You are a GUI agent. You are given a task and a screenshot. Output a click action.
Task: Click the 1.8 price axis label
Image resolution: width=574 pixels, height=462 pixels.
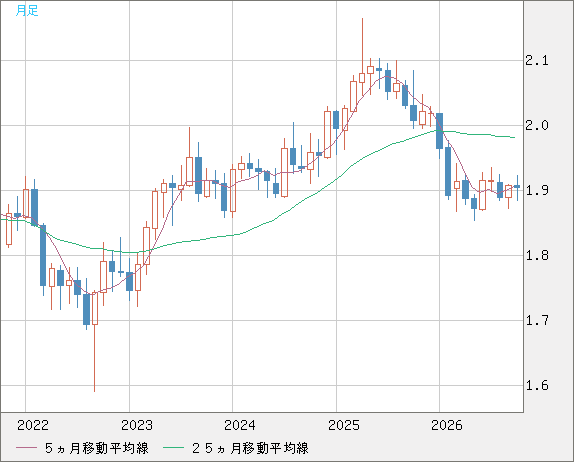tap(537, 256)
